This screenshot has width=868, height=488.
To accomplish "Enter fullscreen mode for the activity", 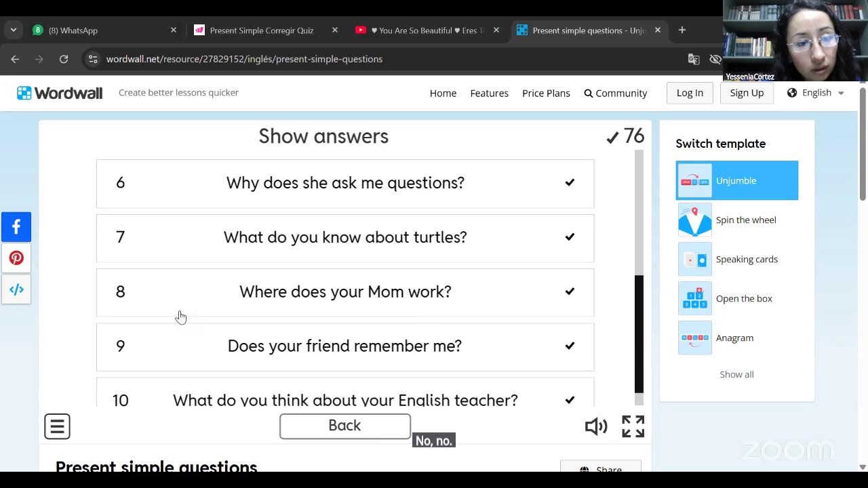I will 633,426.
